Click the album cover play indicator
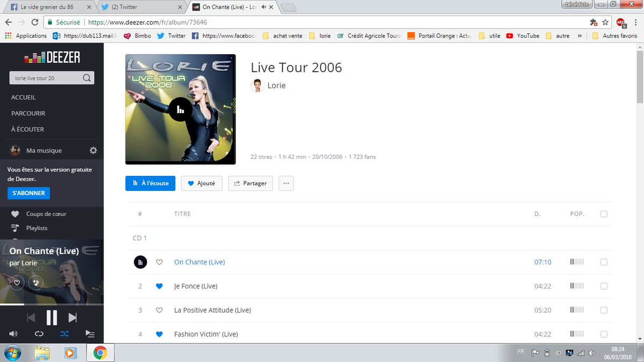This screenshot has height=362, width=644. tap(180, 109)
